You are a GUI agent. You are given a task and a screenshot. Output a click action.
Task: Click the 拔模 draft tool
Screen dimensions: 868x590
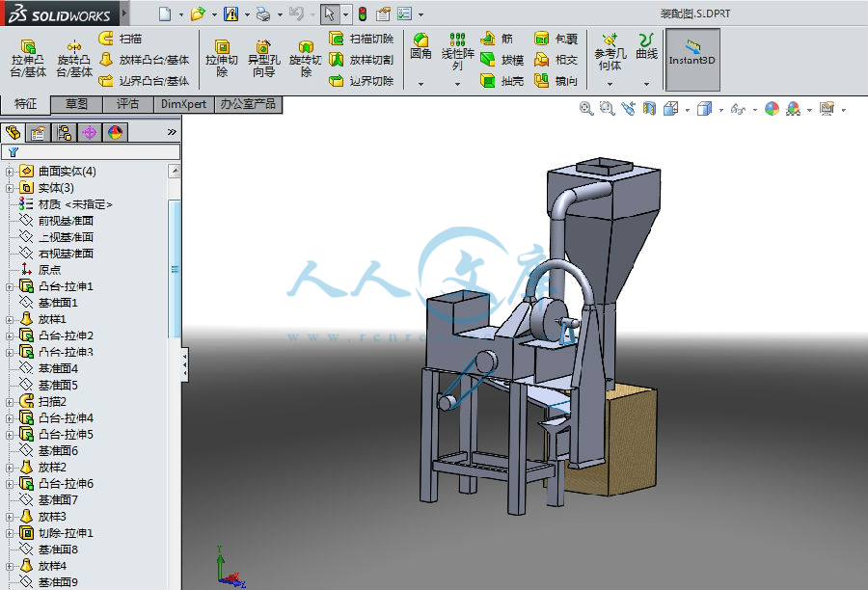tap(502, 59)
